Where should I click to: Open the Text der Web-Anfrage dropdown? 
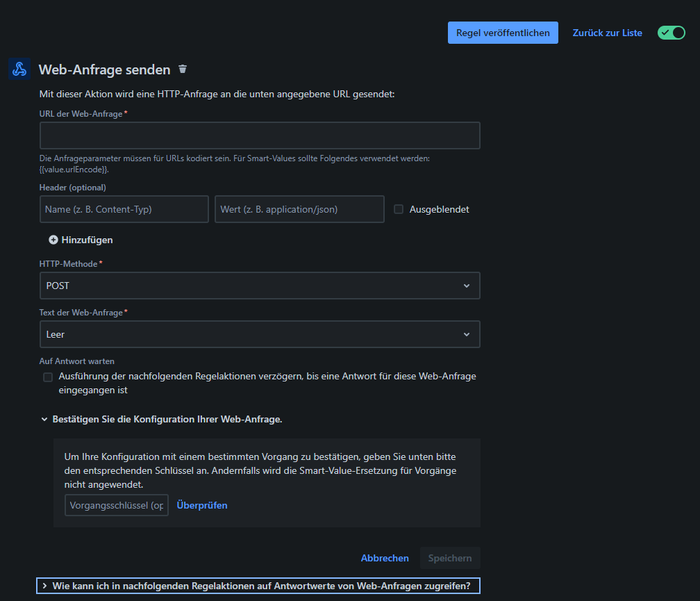click(x=260, y=334)
